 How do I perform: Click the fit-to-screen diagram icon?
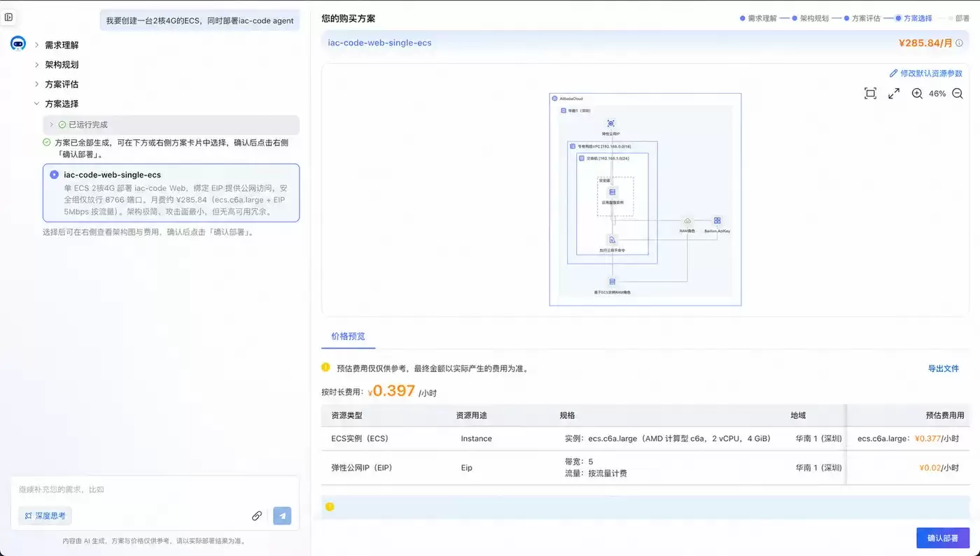coord(870,94)
